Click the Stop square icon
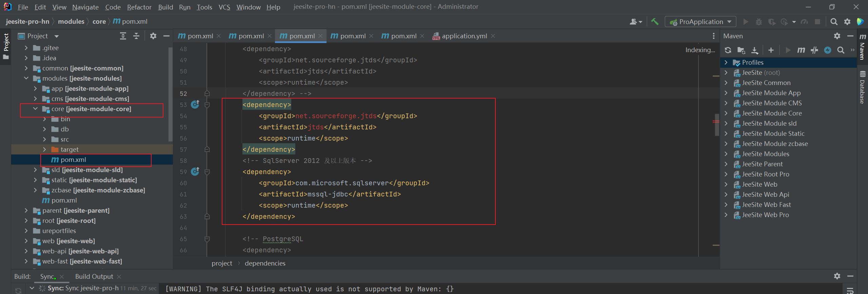The height and width of the screenshot is (294, 868). [817, 22]
